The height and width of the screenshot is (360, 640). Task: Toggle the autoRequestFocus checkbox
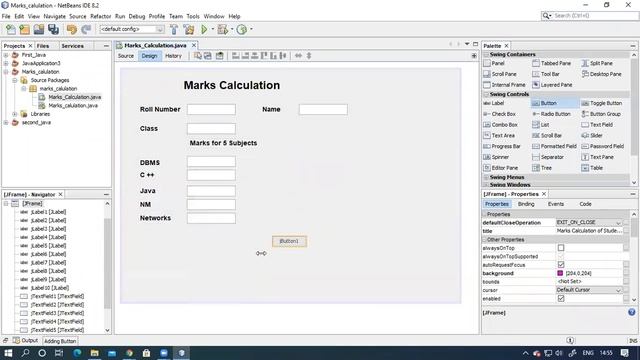tap(561, 265)
